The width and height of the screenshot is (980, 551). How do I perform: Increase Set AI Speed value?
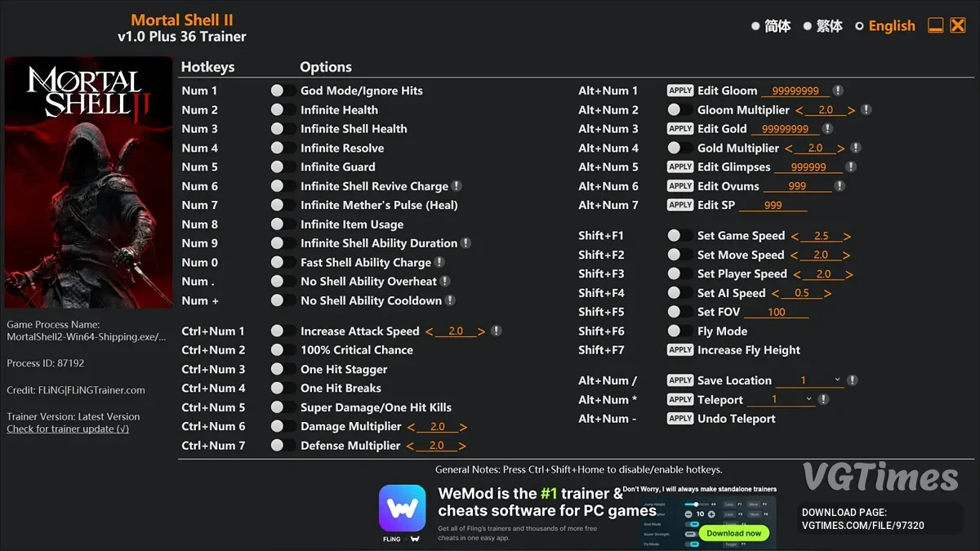click(x=828, y=294)
